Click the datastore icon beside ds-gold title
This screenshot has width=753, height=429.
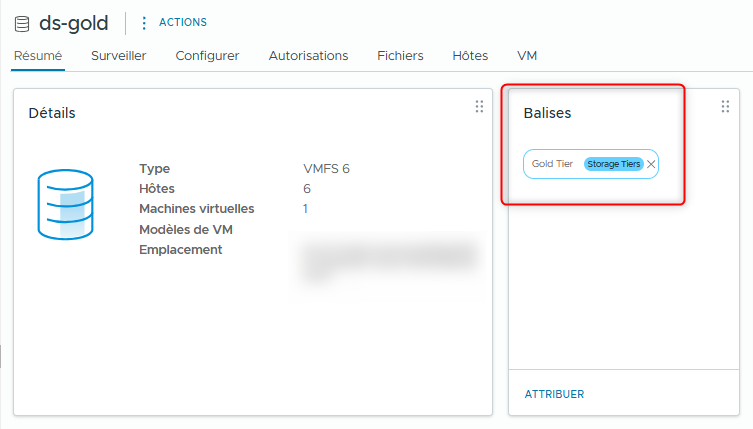click(21, 23)
